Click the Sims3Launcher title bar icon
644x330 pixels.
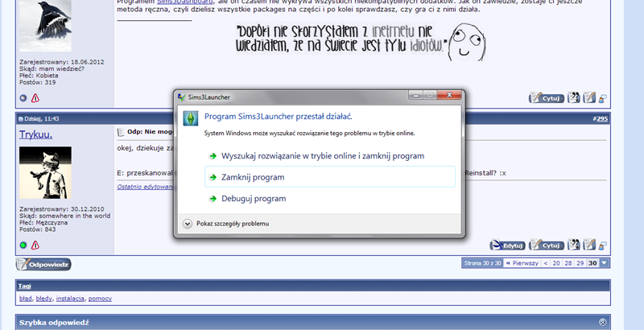click(x=182, y=97)
